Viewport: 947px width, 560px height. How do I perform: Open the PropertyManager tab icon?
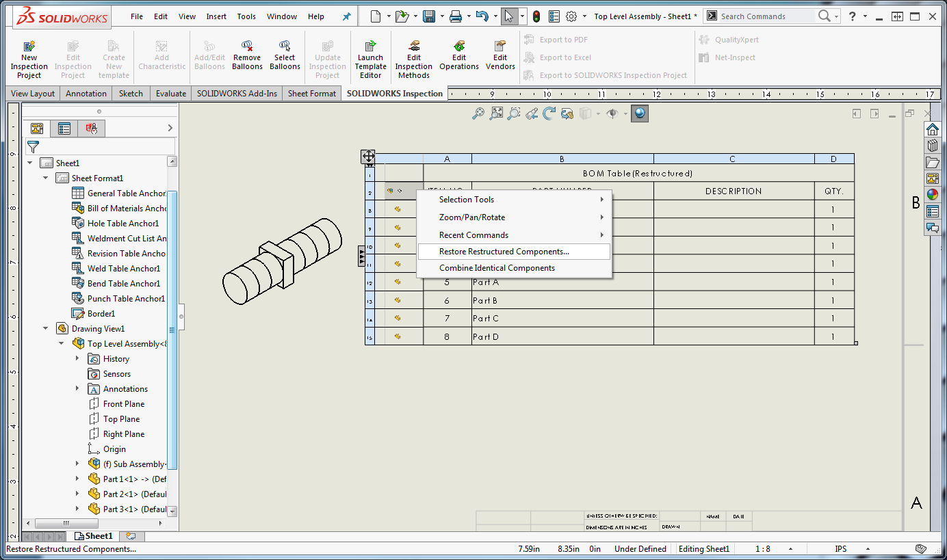[64, 128]
